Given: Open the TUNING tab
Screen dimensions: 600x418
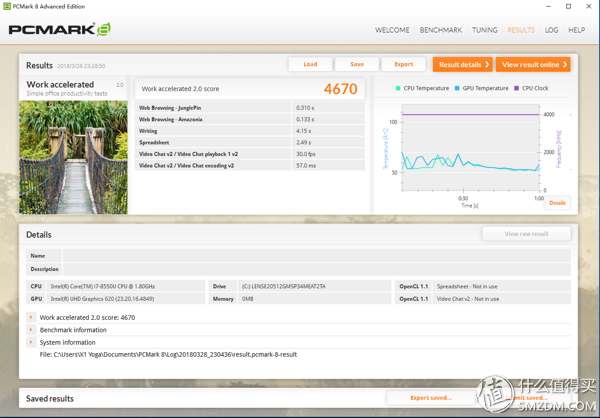Looking at the screenshot, I should [484, 30].
